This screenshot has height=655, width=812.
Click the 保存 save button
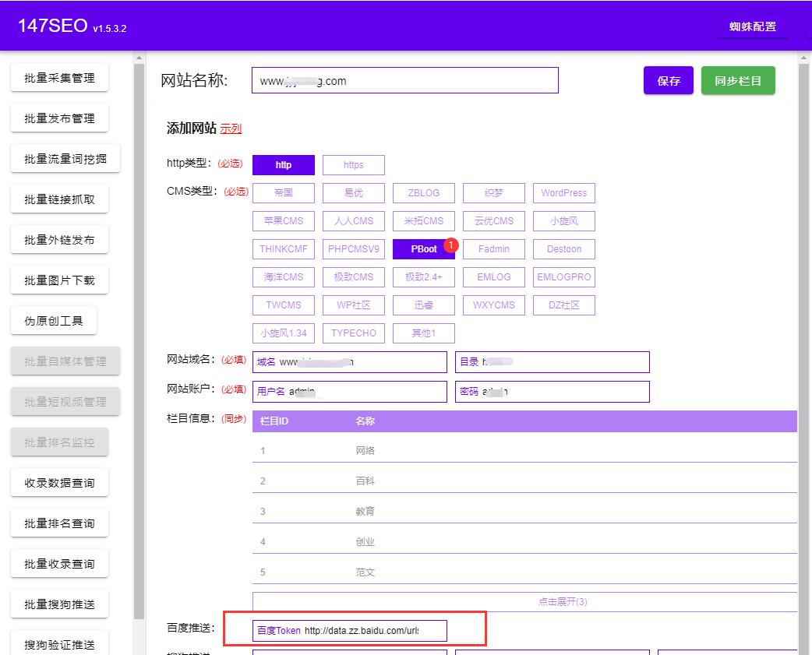[668, 79]
